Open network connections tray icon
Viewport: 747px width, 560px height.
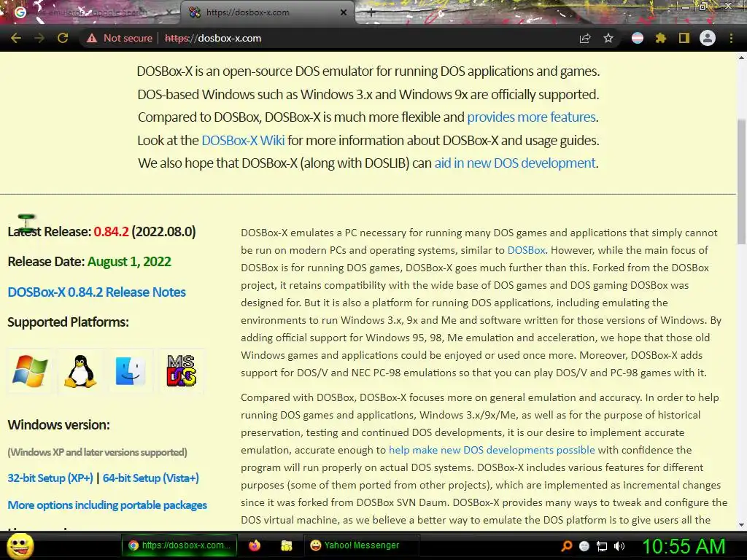coord(602,546)
